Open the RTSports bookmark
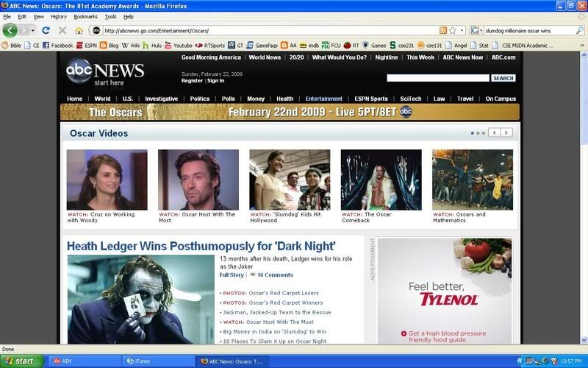This screenshot has height=368, width=588. [210, 46]
